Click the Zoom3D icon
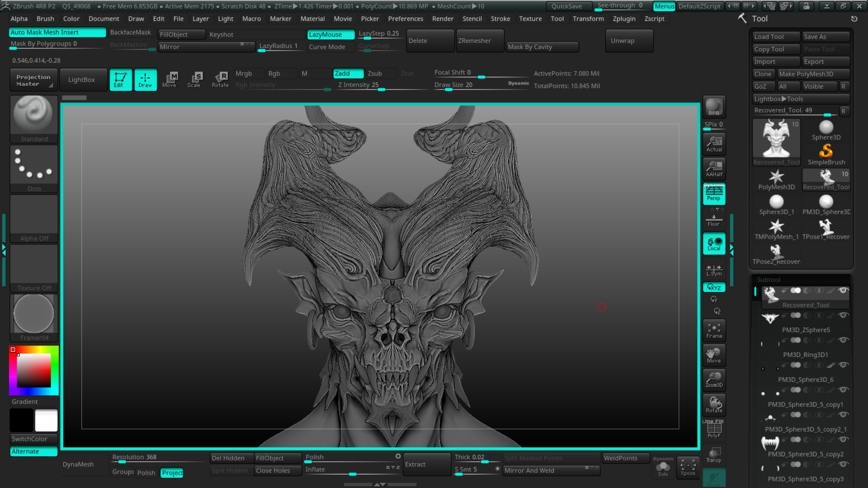 [x=714, y=380]
